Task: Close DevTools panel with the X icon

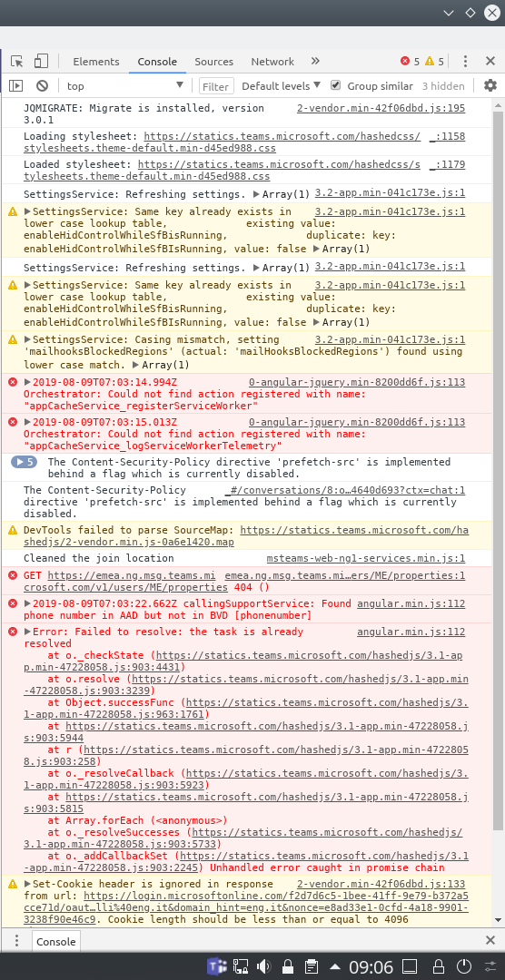Action: point(490,62)
